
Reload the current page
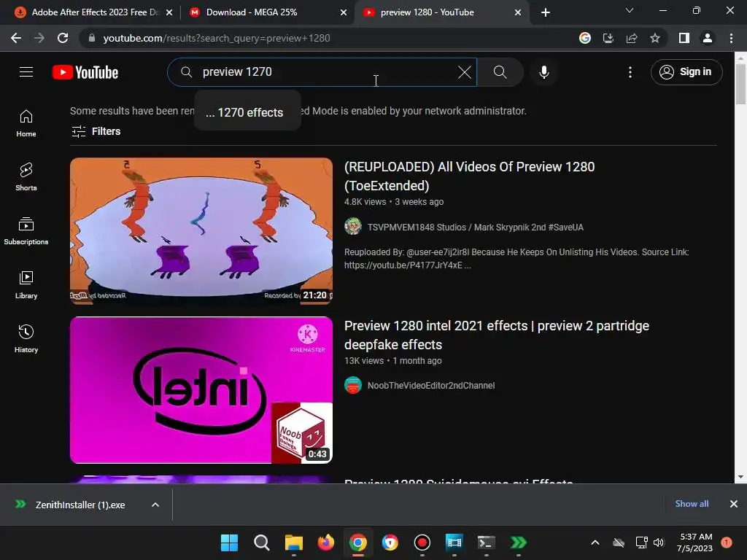click(63, 38)
